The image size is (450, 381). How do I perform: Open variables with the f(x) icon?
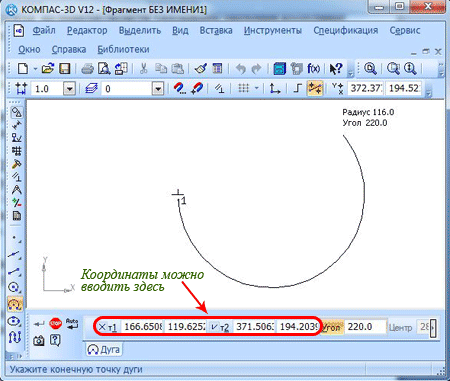[313, 69]
